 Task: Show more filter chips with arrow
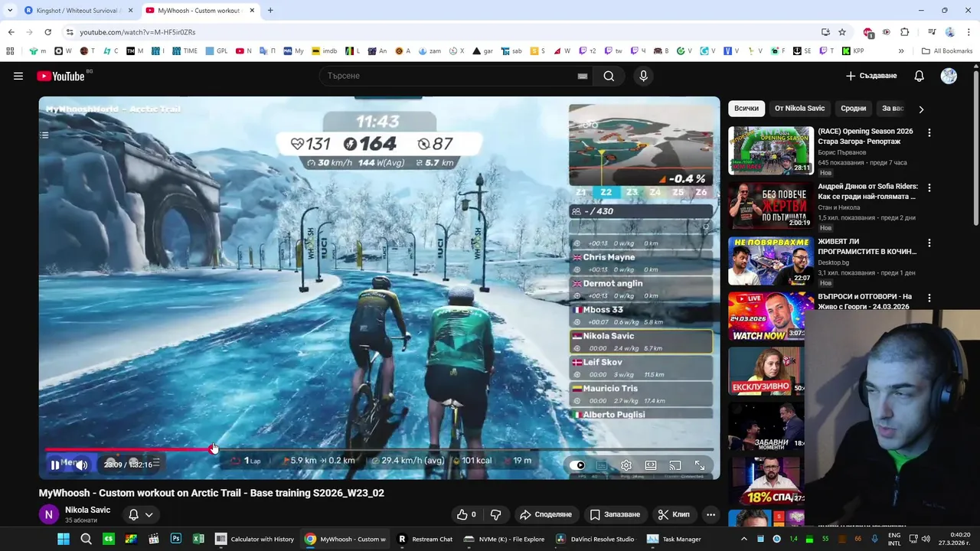click(x=921, y=109)
